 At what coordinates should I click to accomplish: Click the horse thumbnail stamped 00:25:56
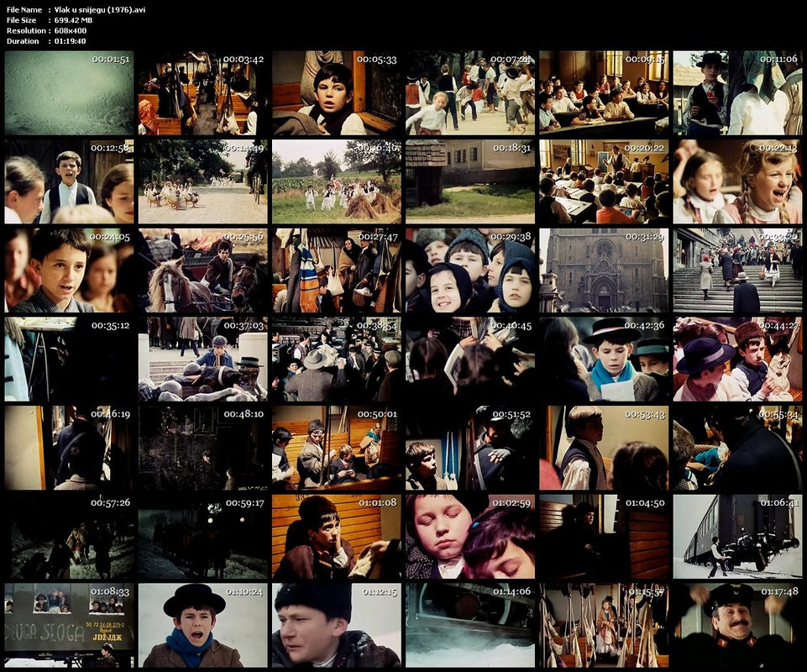tap(202, 270)
